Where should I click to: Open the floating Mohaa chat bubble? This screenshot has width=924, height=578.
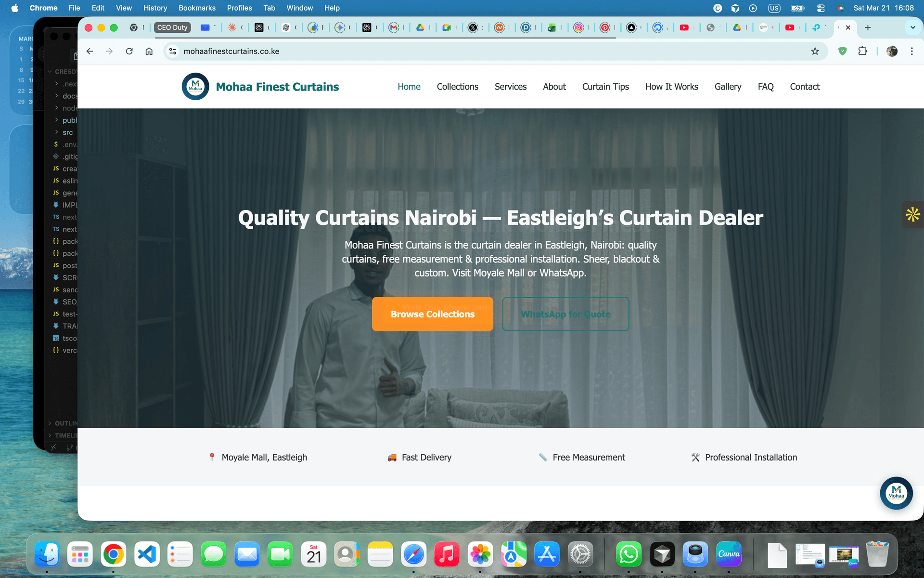[x=896, y=493]
